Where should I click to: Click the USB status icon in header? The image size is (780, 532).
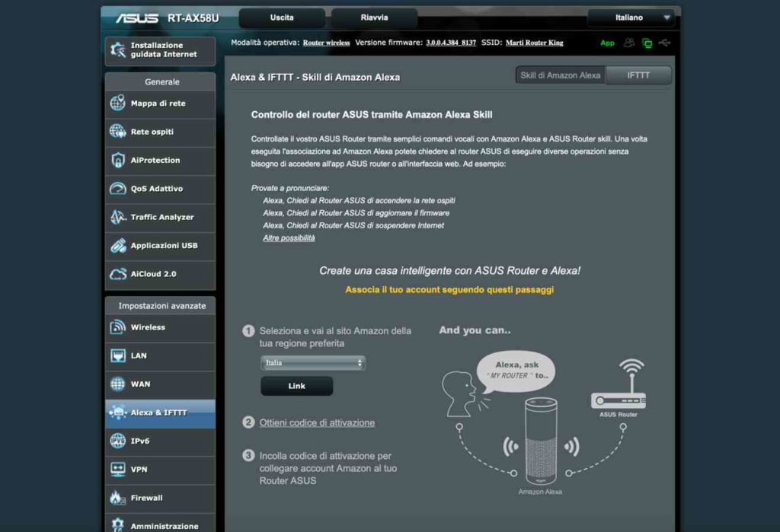[x=666, y=43]
